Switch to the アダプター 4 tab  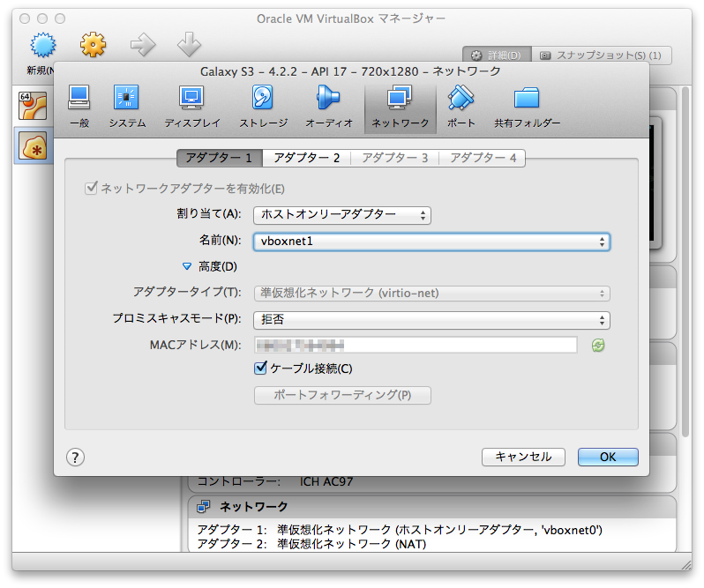[483, 158]
